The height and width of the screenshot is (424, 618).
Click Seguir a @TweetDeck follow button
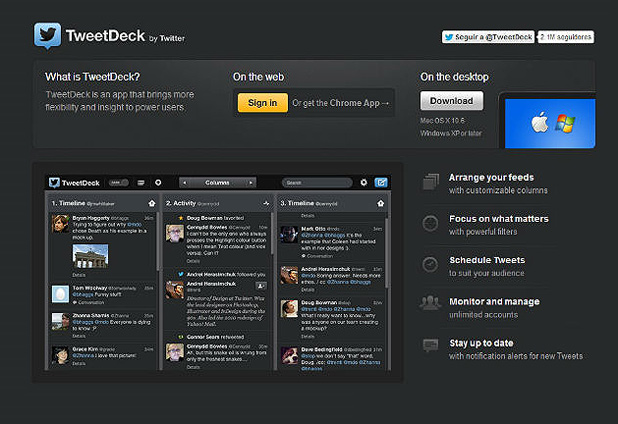click(488, 37)
